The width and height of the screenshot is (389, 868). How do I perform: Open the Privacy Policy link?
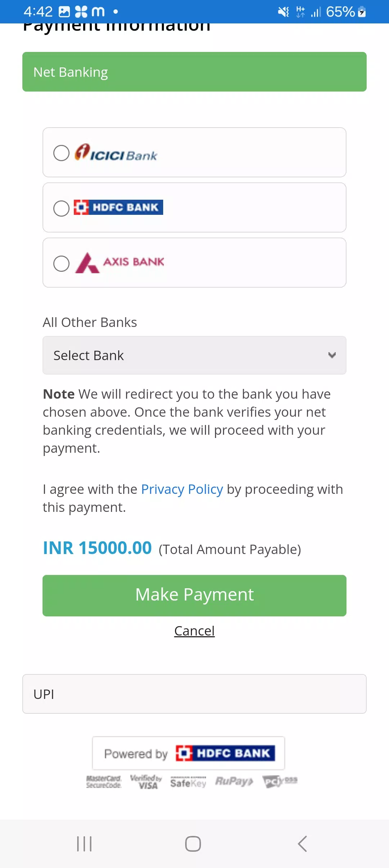(x=182, y=489)
